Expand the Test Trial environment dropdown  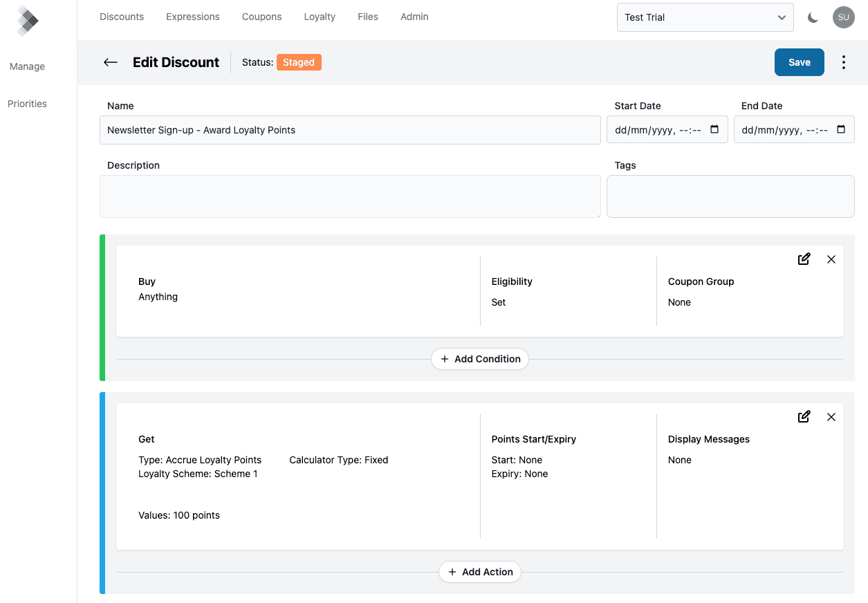pos(705,17)
